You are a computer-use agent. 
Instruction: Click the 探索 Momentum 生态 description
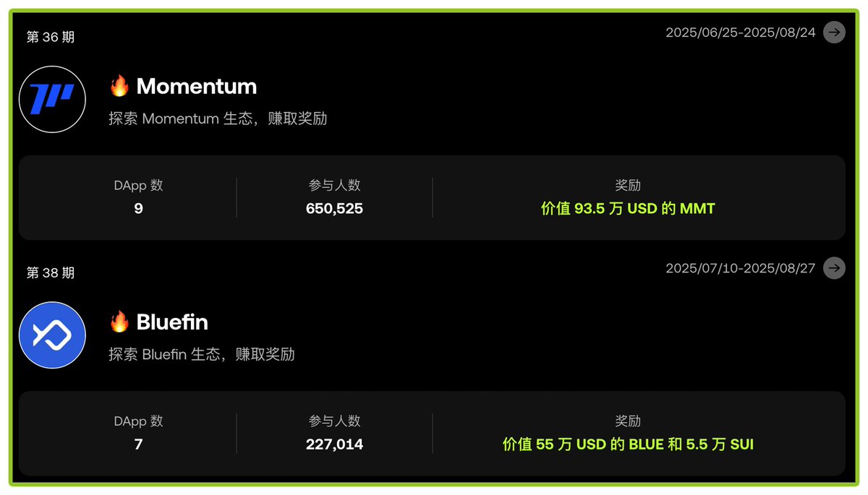coord(218,119)
